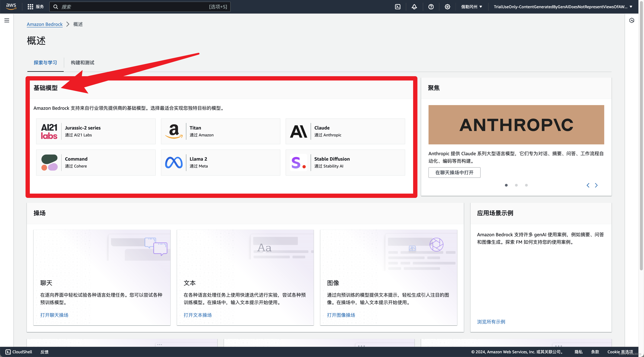Image resolution: width=644 pixels, height=357 pixels.
Task: Click the 条款 footer link
Action: point(595,352)
